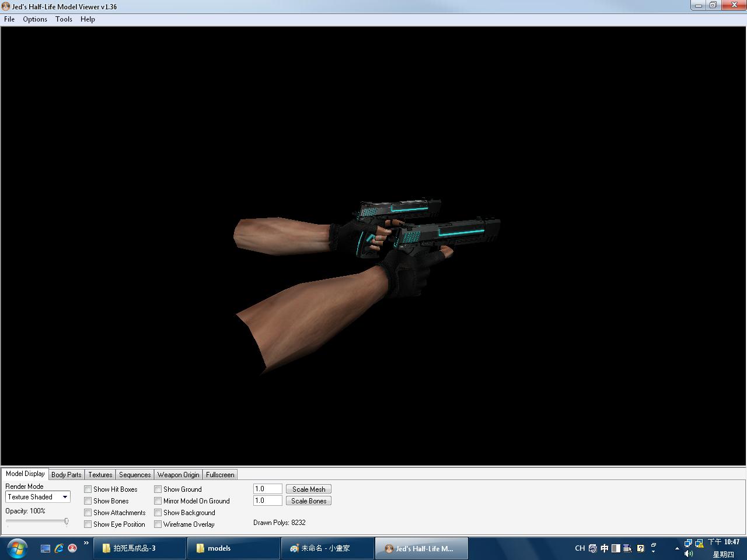Click the CH language indicator
This screenshot has height=560, width=747.
580,548
